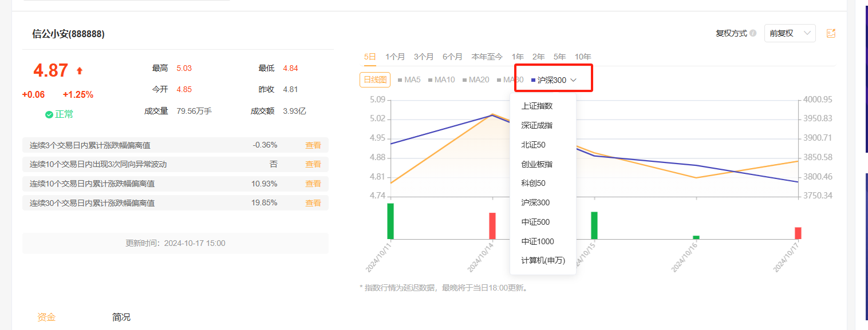
Task: Click the 指数行情为延迟数据 footnote
Action: click(444, 288)
